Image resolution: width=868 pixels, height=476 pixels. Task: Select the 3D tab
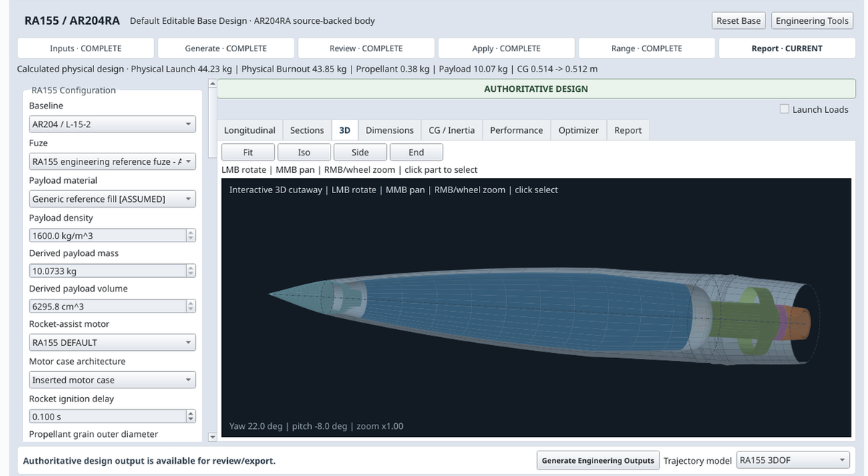(345, 130)
